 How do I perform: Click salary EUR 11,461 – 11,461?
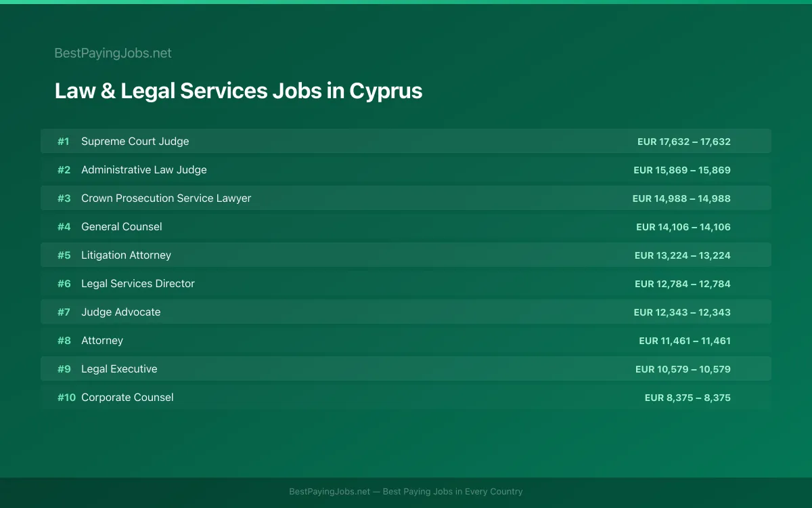pyautogui.click(x=685, y=341)
